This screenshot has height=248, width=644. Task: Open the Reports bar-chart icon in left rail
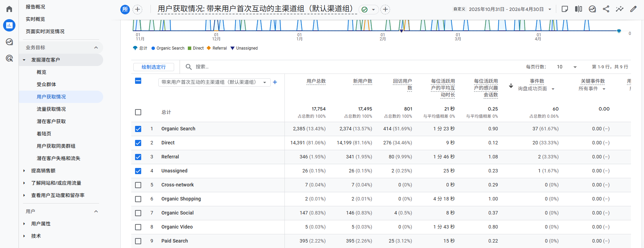pos(9,25)
